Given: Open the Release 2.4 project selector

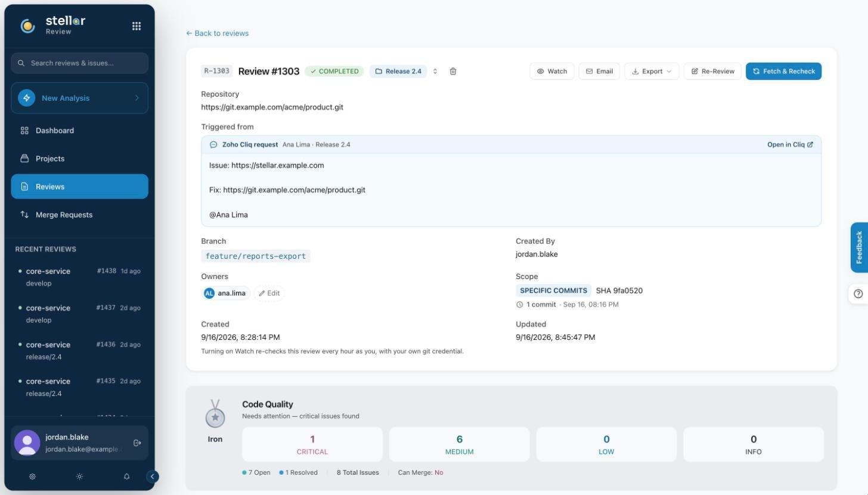Looking at the screenshot, I should point(398,72).
